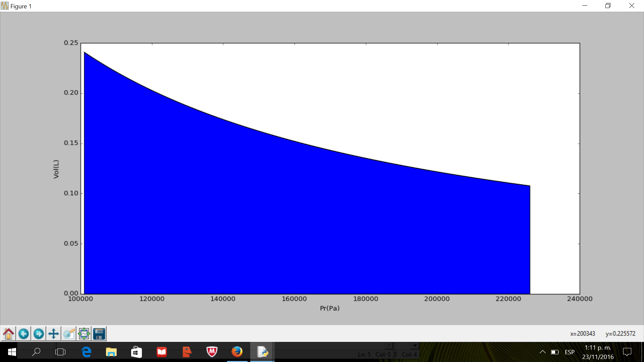Open taskbar search magnifier
Viewport: 644px width, 362px height.
click(x=36, y=352)
